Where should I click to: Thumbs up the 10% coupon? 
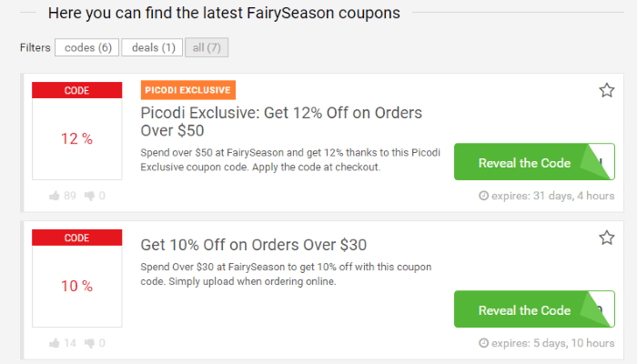tap(56, 343)
